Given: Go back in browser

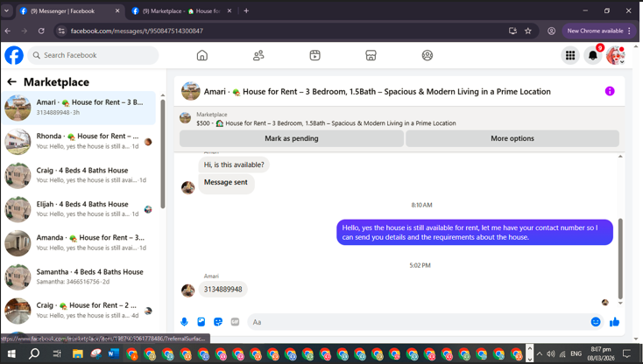Looking at the screenshot, I should pyautogui.click(x=8, y=31).
